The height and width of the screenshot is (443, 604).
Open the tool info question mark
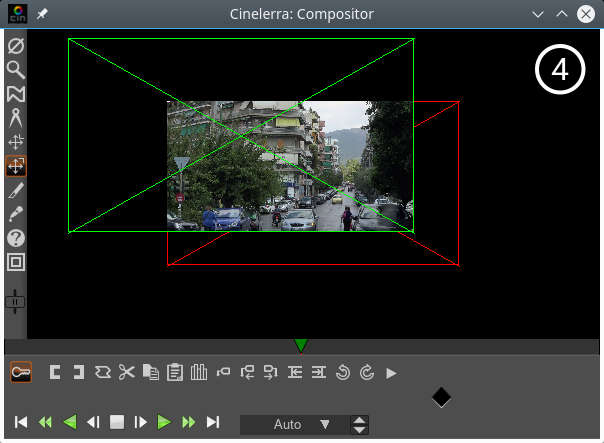tap(16, 238)
